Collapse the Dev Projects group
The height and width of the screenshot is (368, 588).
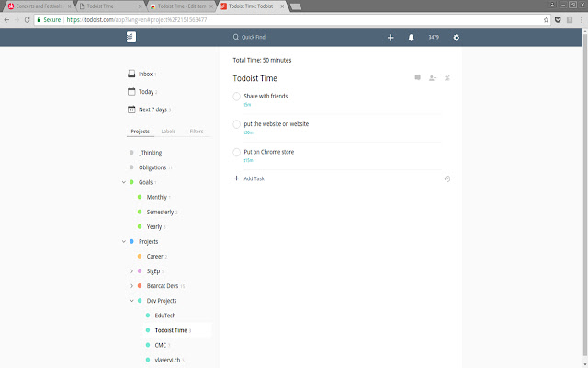[131, 301]
